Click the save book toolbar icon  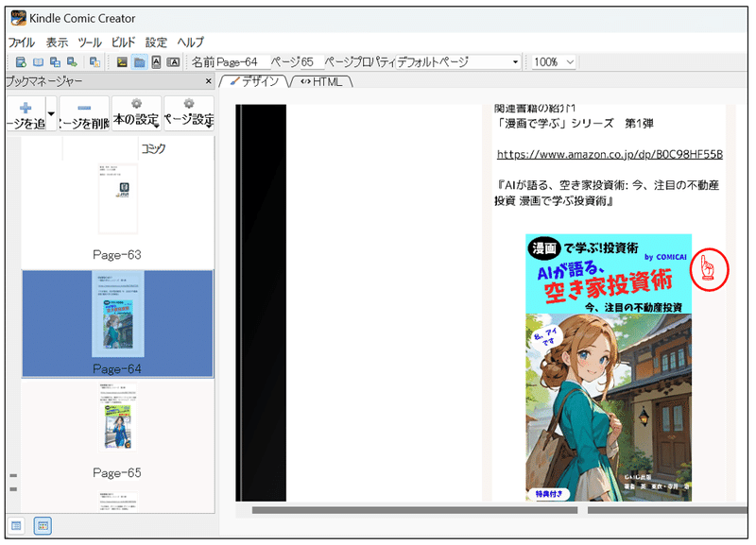pyautogui.click(x=55, y=62)
